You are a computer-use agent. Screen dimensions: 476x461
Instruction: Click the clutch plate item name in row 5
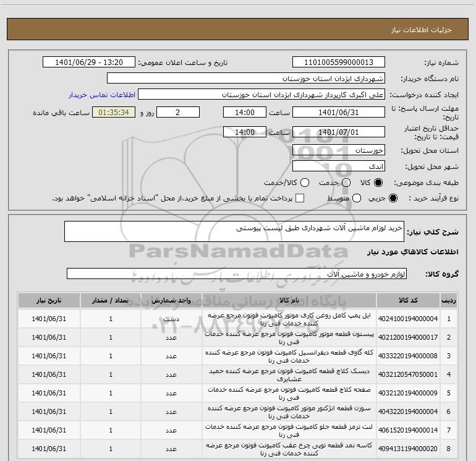289,393
